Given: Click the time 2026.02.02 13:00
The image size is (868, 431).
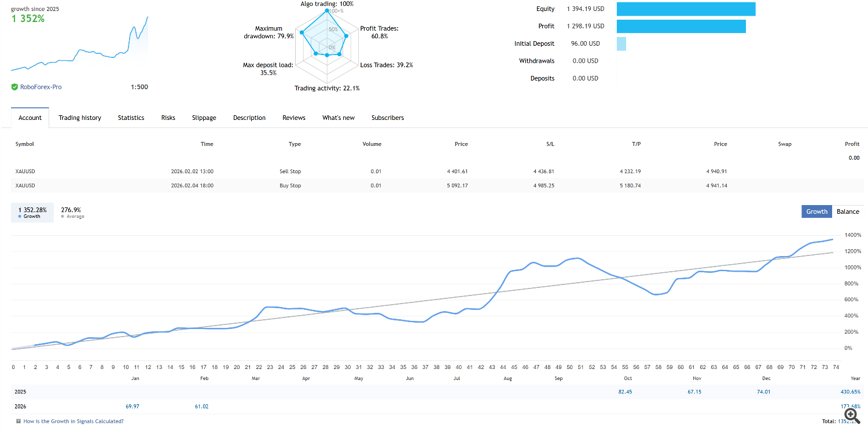Looking at the screenshot, I should (x=192, y=171).
